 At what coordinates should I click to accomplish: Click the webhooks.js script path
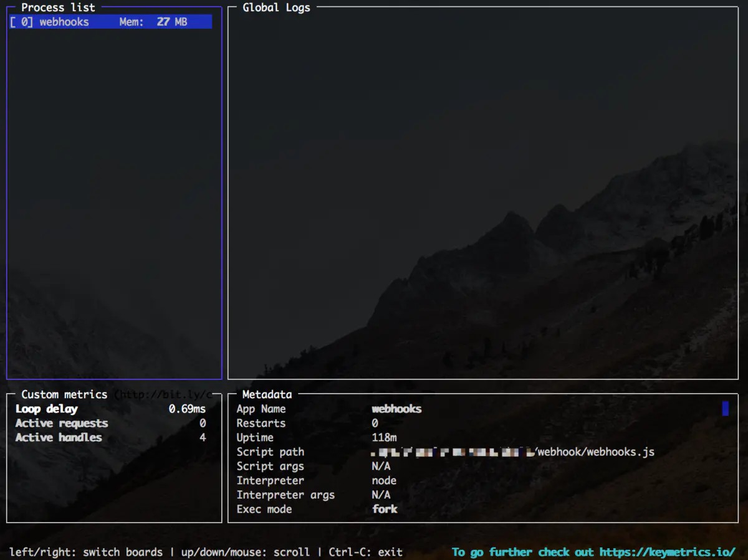coord(595,452)
